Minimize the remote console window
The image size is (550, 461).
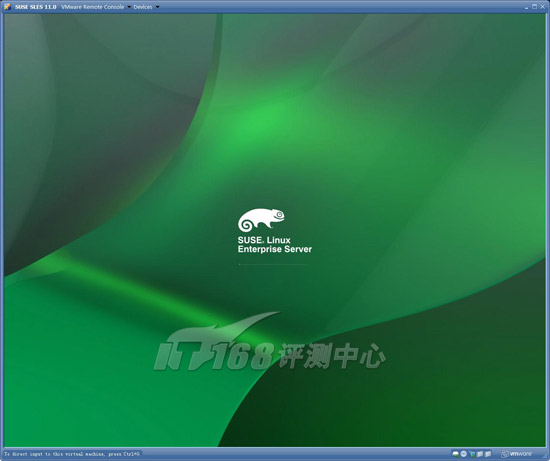pos(526,7)
